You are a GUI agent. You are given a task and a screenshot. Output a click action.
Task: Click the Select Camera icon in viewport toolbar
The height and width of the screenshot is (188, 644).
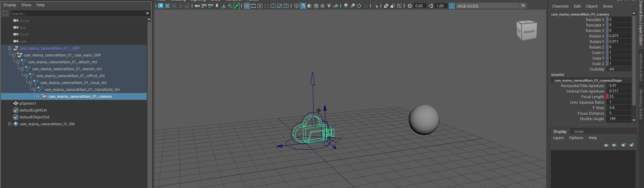coord(197,6)
